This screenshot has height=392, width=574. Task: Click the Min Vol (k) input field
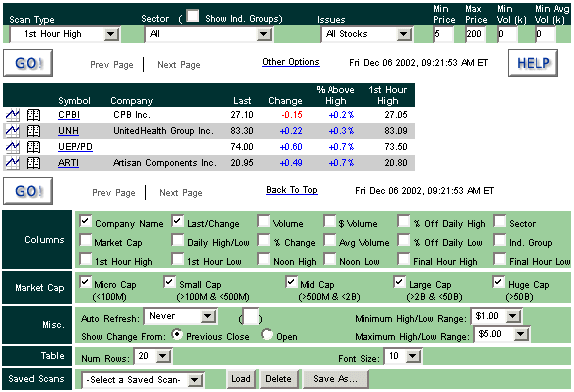(507, 34)
